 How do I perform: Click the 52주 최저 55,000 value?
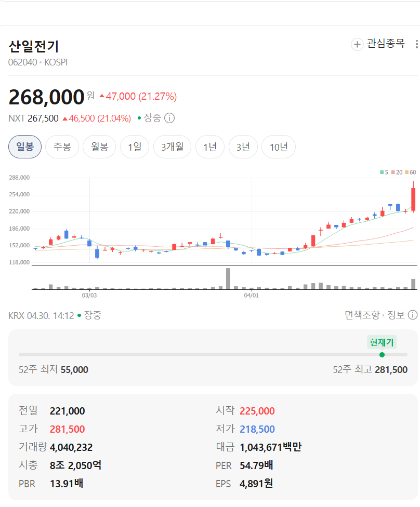point(74,369)
